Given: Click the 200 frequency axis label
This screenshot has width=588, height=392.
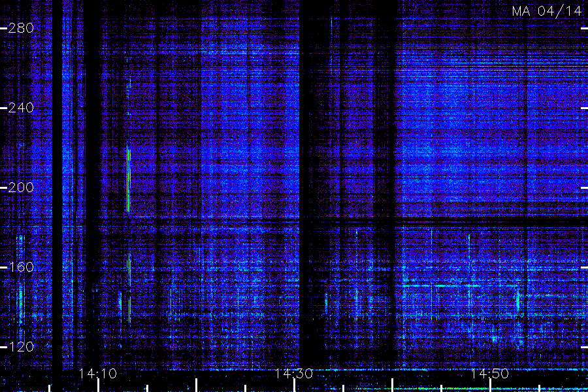Looking at the screenshot, I should pyautogui.click(x=21, y=188).
